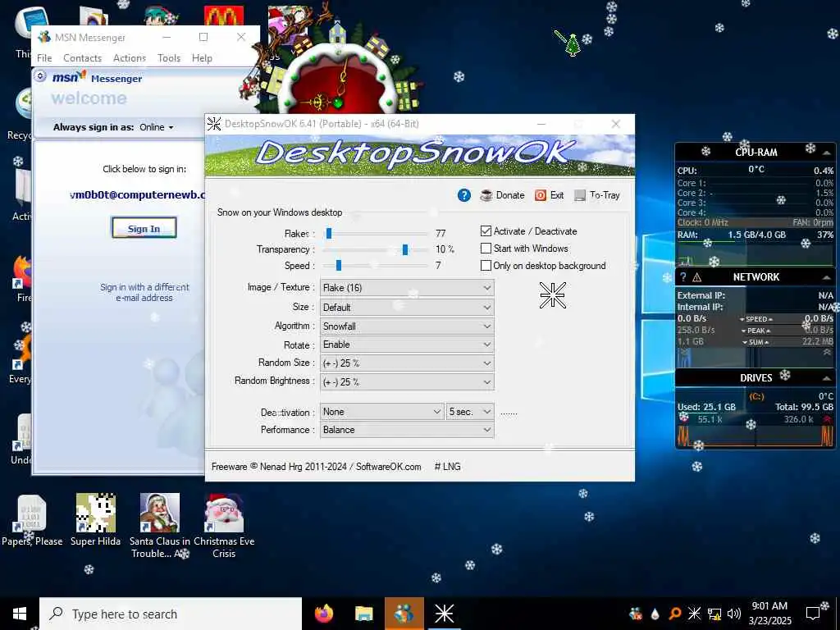This screenshot has width=840, height=630.
Task: Click the red Exit icon in DesktopSnowOK
Action: 541,195
